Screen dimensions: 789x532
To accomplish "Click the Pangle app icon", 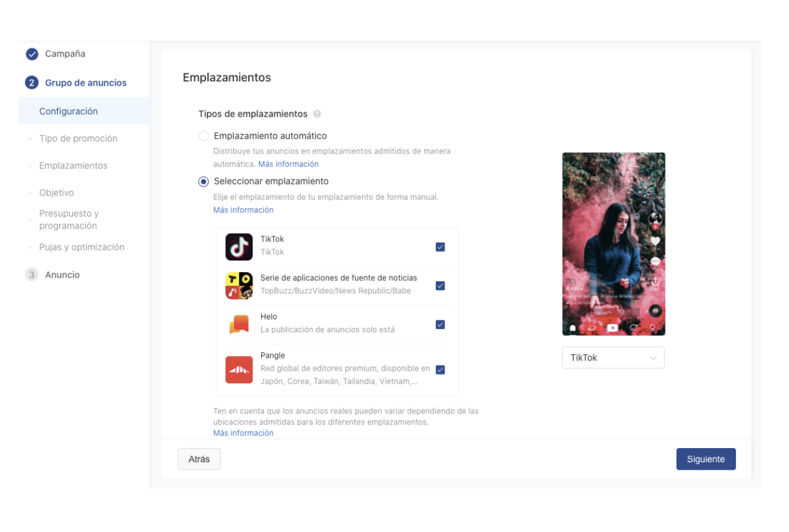I will [239, 370].
